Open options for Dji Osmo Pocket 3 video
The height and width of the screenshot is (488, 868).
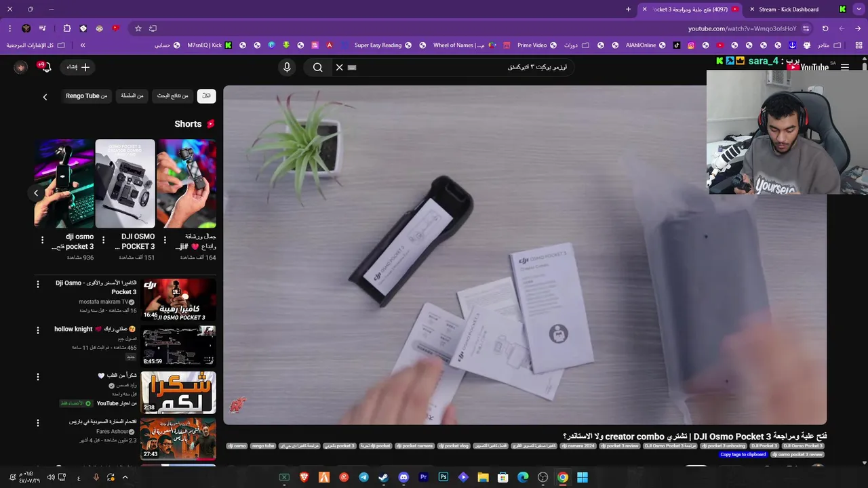tap(37, 284)
